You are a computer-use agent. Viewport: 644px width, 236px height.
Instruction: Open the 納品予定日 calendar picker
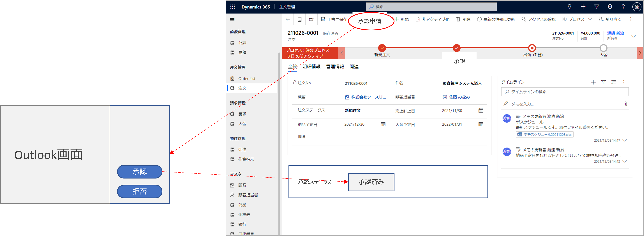coord(383,124)
